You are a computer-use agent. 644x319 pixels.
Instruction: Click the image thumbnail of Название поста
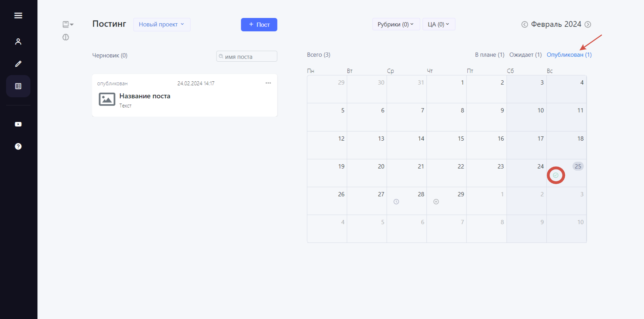tap(107, 99)
